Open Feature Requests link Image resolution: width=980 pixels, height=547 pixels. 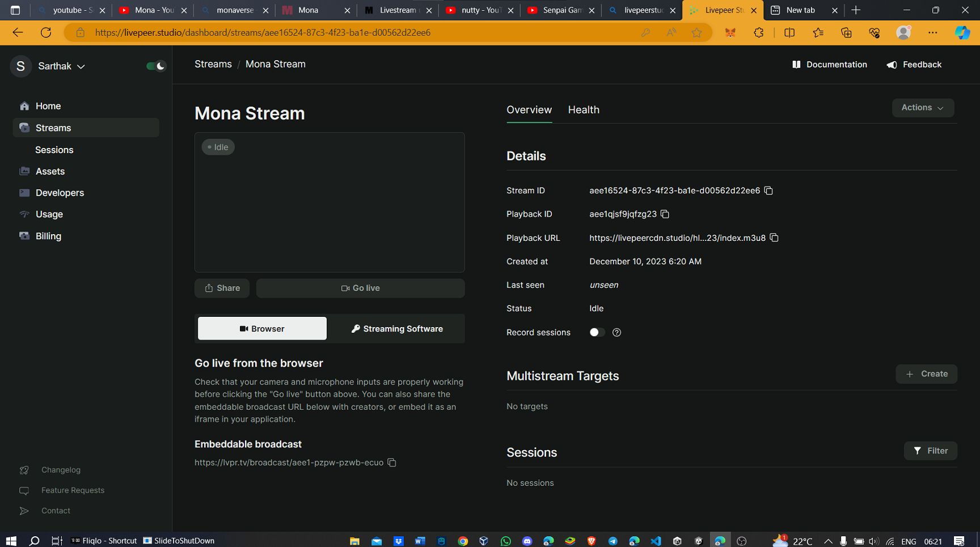click(73, 490)
